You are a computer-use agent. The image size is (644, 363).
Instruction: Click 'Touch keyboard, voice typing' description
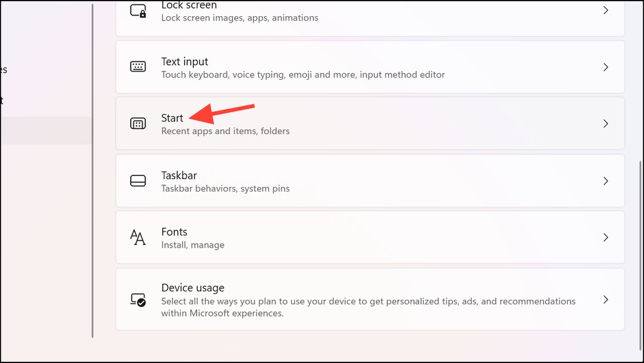pyautogui.click(x=303, y=75)
